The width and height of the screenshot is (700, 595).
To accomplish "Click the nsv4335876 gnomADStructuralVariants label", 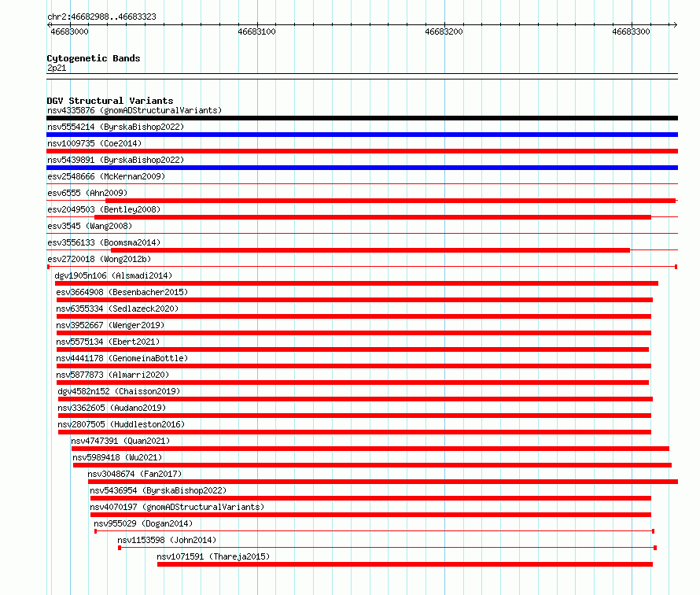I will click(x=134, y=110).
